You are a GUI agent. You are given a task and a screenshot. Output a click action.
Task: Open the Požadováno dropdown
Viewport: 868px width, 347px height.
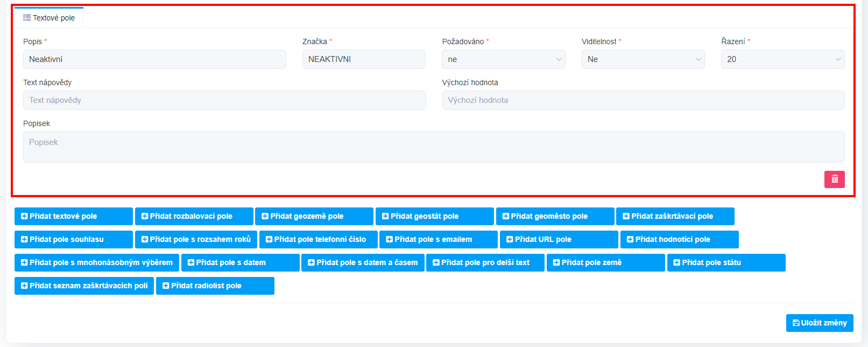click(x=504, y=59)
